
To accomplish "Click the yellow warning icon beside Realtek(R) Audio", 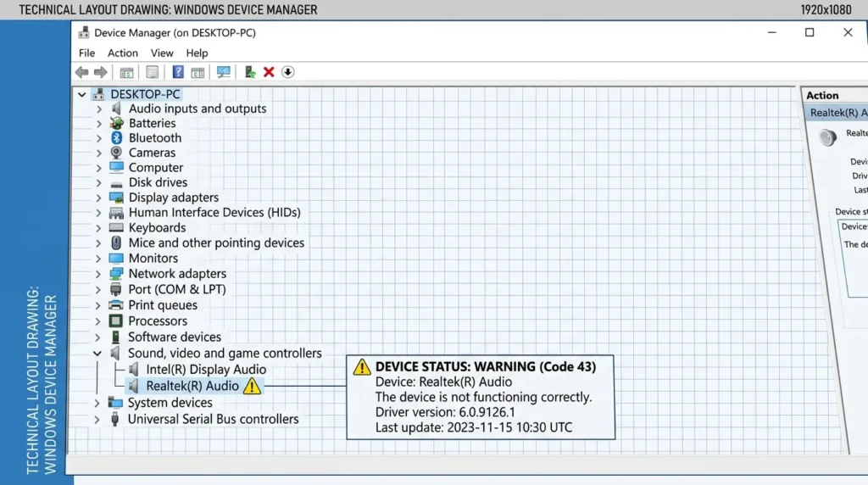I will coord(252,386).
